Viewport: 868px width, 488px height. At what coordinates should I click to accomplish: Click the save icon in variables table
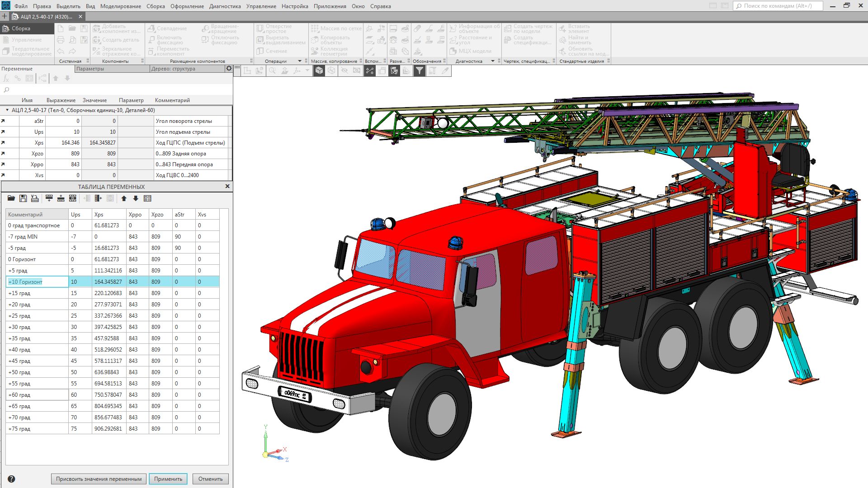tap(23, 198)
